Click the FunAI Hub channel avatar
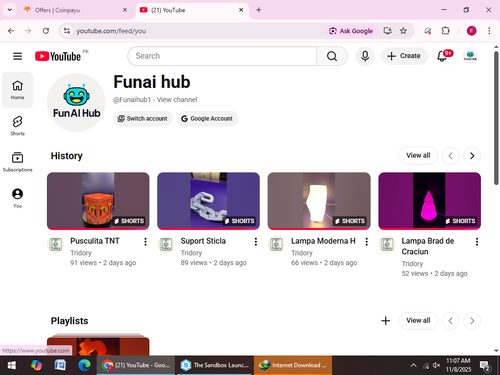 (76, 102)
